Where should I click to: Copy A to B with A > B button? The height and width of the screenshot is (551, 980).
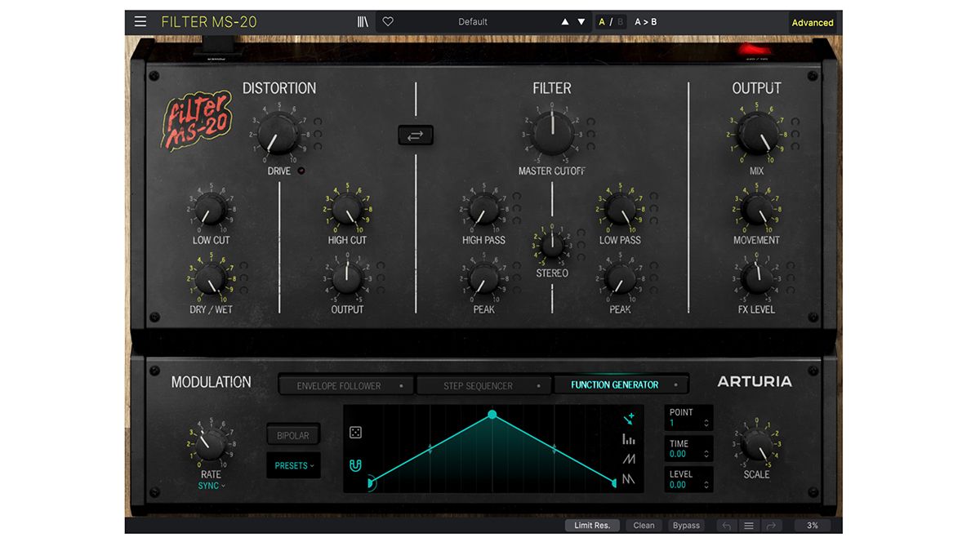(x=646, y=22)
